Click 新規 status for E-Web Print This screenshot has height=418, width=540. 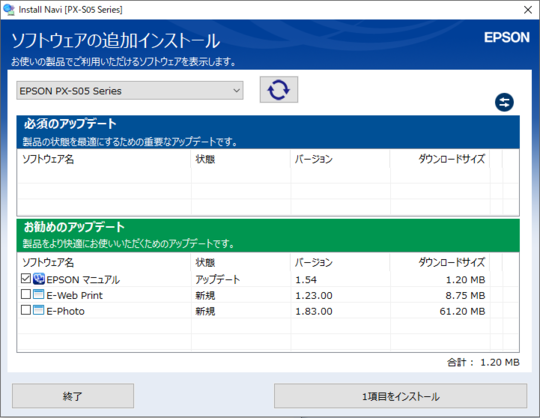pyautogui.click(x=205, y=295)
